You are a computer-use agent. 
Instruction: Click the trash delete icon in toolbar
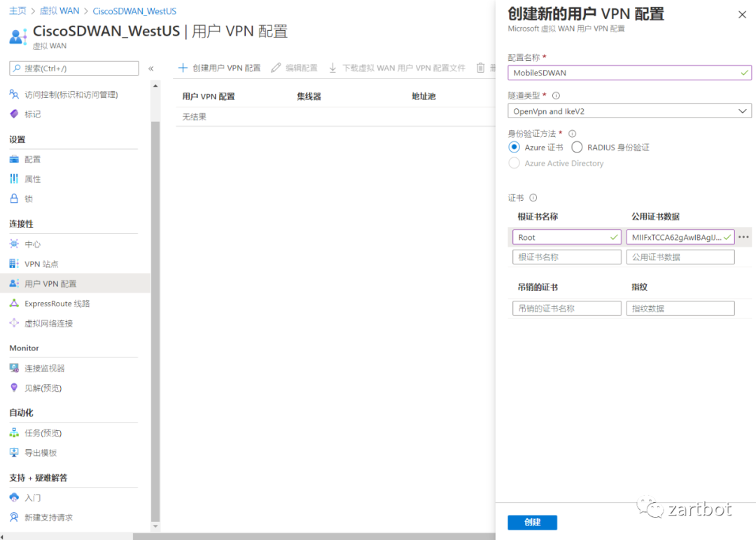coord(480,68)
